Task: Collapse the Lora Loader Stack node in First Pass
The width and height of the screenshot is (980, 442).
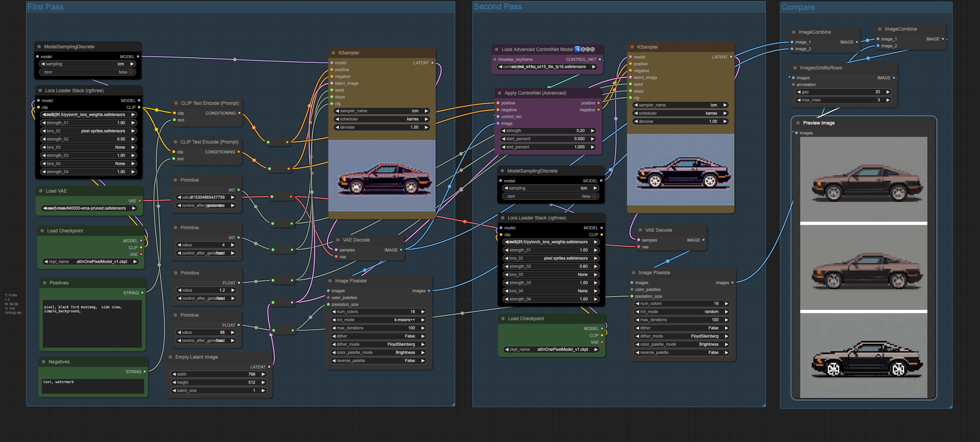Action: click(x=40, y=91)
